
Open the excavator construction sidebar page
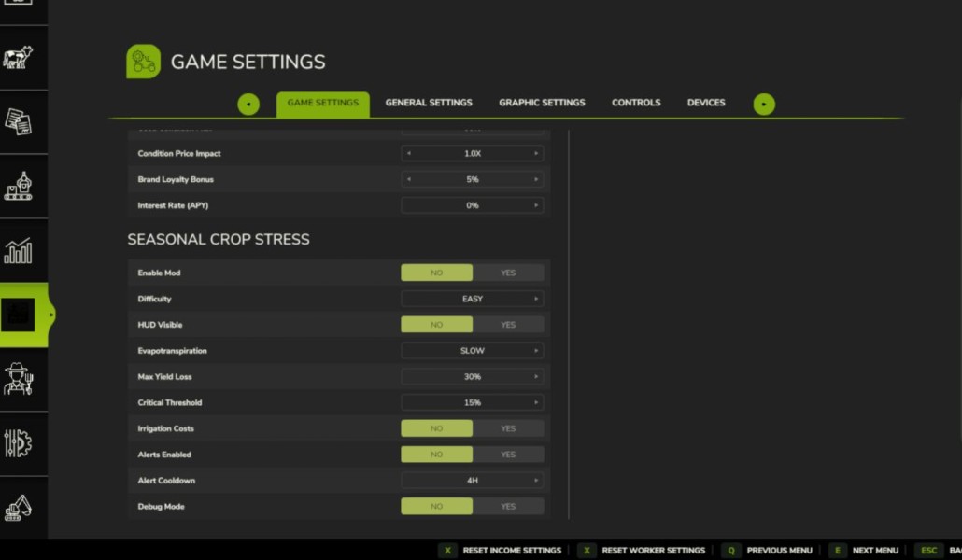click(x=18, y=507)
